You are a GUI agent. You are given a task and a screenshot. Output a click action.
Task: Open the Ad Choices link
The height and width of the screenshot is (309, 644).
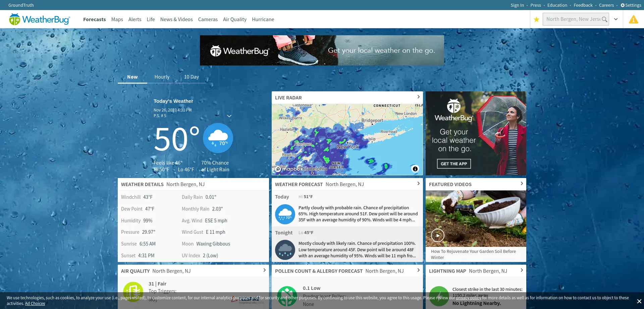point(35,303)
